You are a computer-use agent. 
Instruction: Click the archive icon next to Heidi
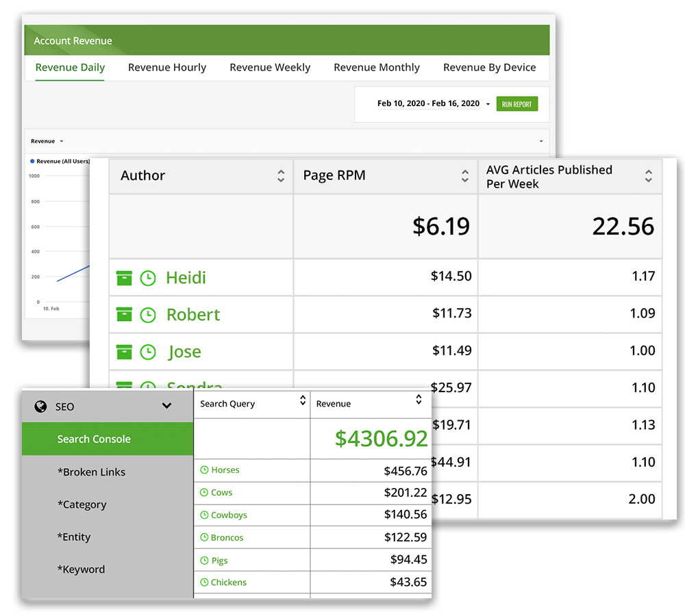coord(124,278)
